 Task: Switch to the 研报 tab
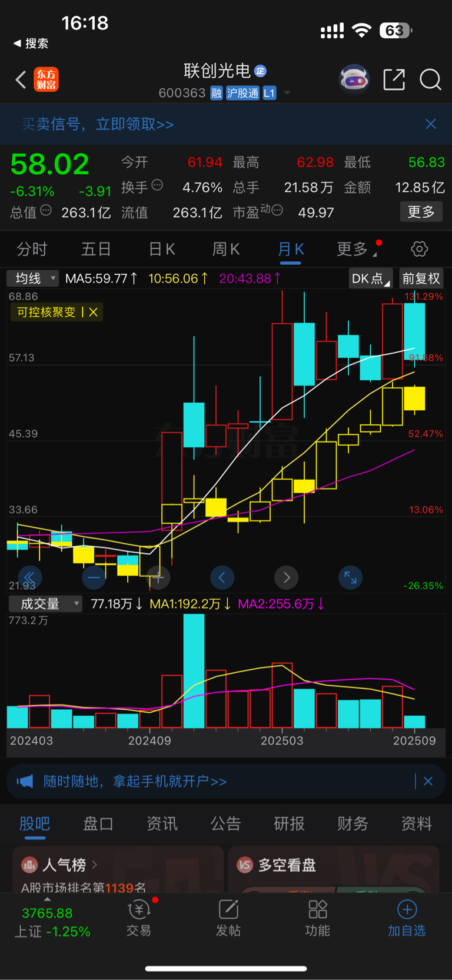coord(290,823)
